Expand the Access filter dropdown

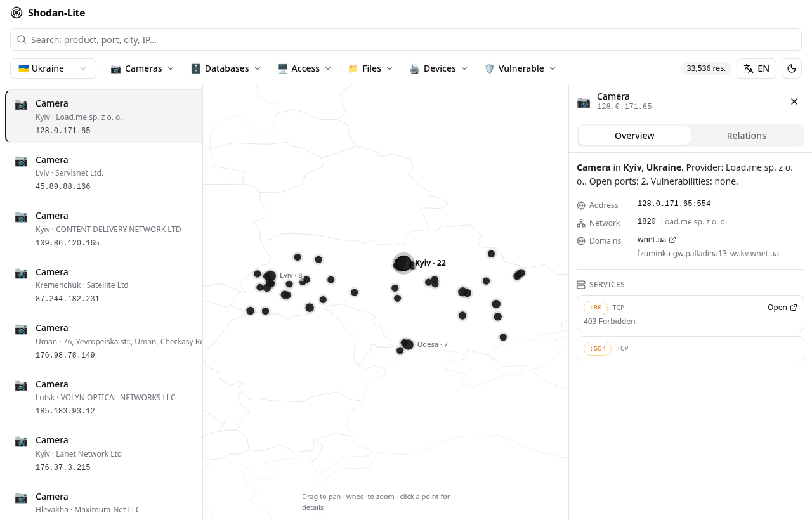(304, 68)
